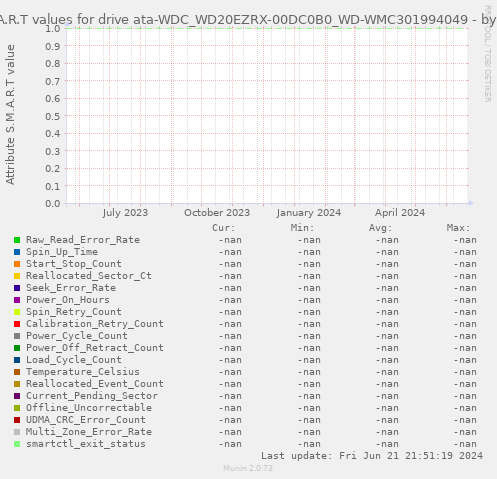Screen dimensions: 497x479
Task: Click the April 2024 x-axis label
Action: [400, 213]
